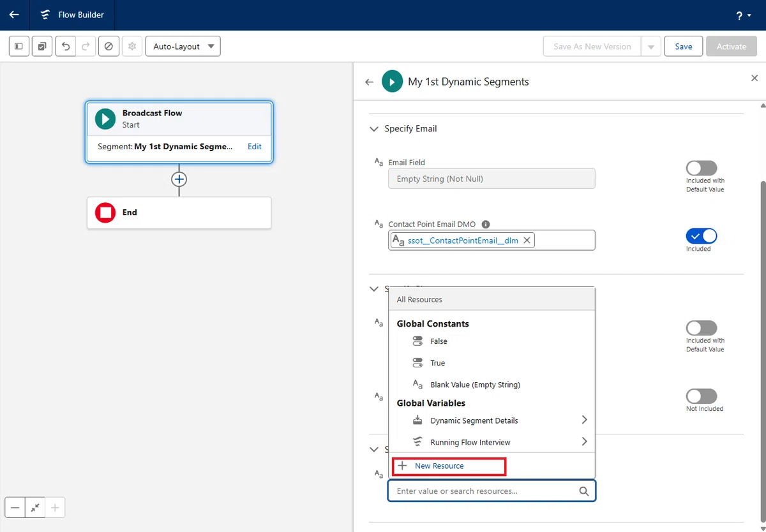
Task: Click the Save button
Action: (684, 47)
